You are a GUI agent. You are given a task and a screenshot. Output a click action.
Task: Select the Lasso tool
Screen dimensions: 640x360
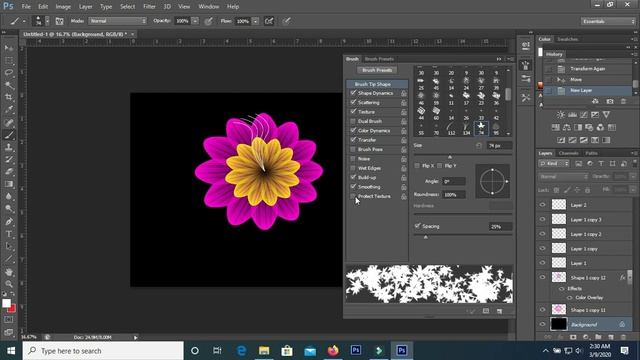pos(9,73)
